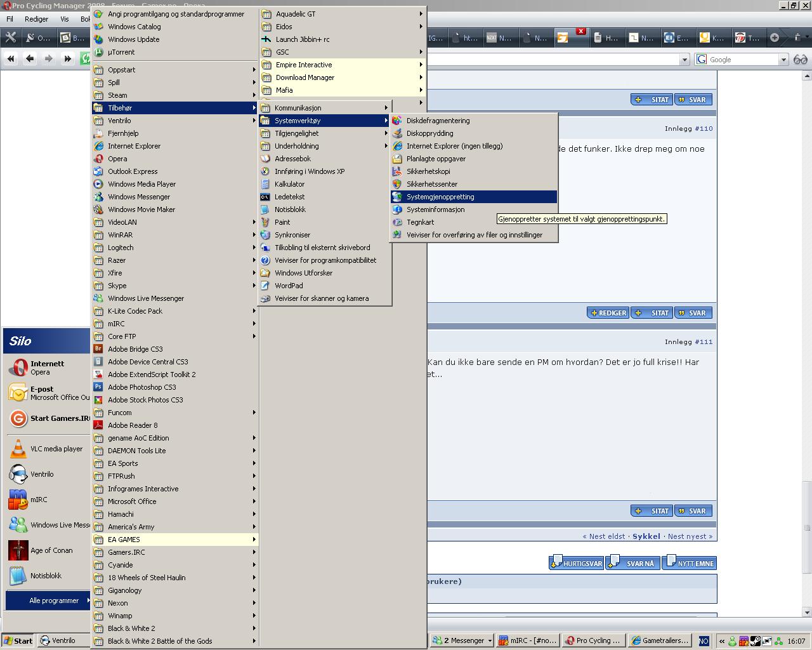This screenshot has height=650, width=812.
Task: Switch to Gametrailers taskbar window
Action: pyautogui.click(x=660, y=640)
